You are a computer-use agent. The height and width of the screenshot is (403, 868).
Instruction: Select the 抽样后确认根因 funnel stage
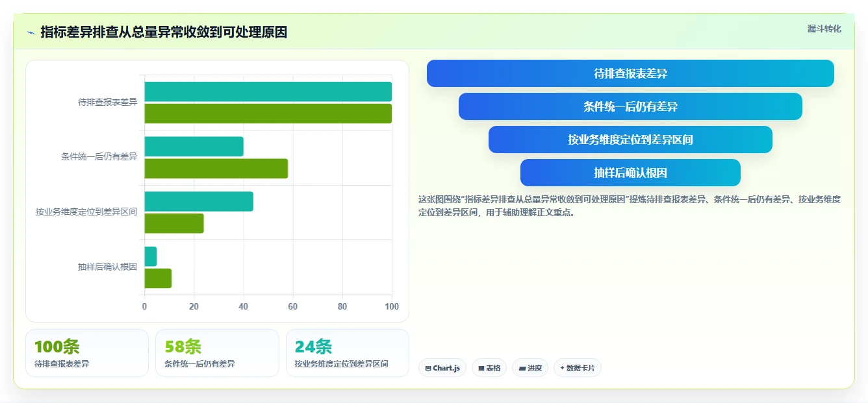pyautogui.click(x=630, y=173)
